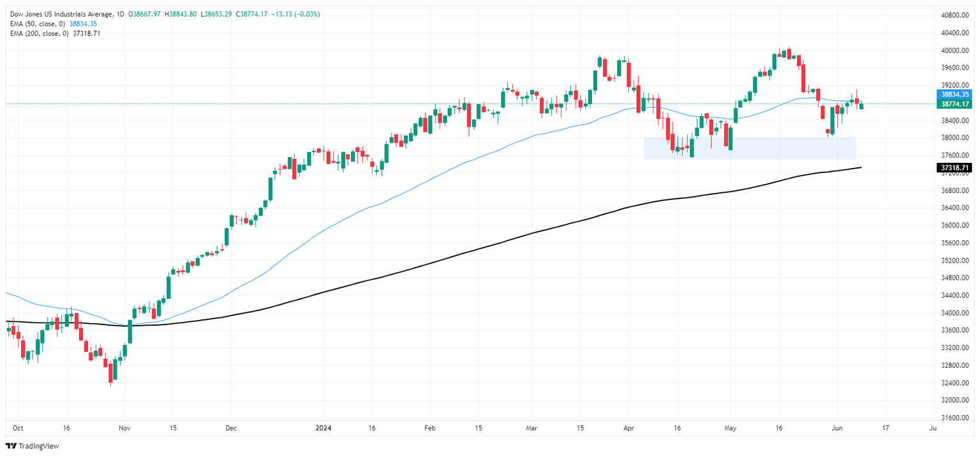The width and height of the screenshot is (980, 456).
Task: Click the Apr label on the time axis
Action: pyautogui.click(x=629, y=429)
